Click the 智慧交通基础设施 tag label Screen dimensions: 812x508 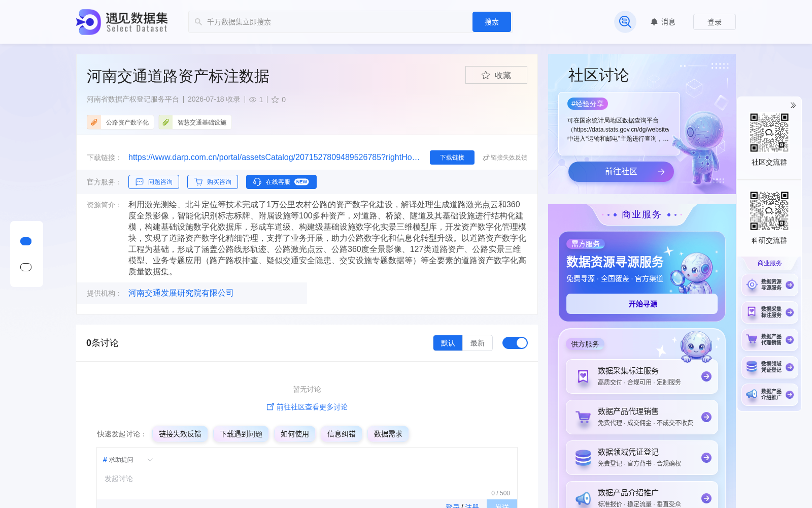coord(202,122)
